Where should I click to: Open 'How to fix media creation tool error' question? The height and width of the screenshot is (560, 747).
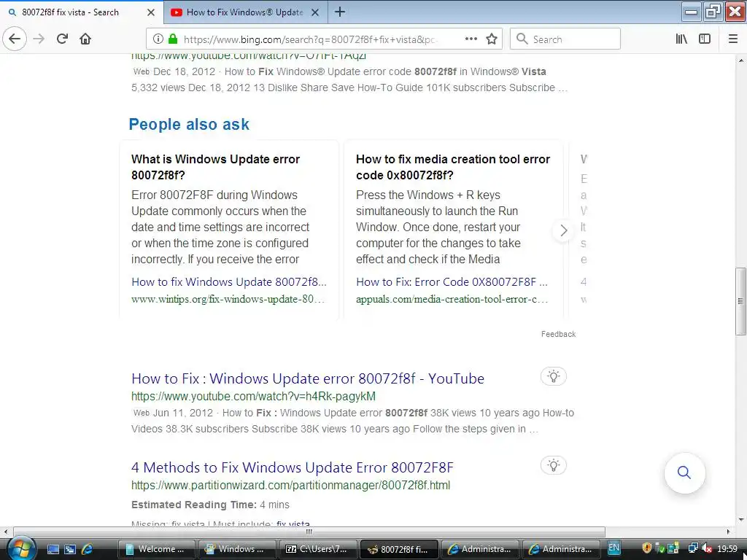(452, 167)
